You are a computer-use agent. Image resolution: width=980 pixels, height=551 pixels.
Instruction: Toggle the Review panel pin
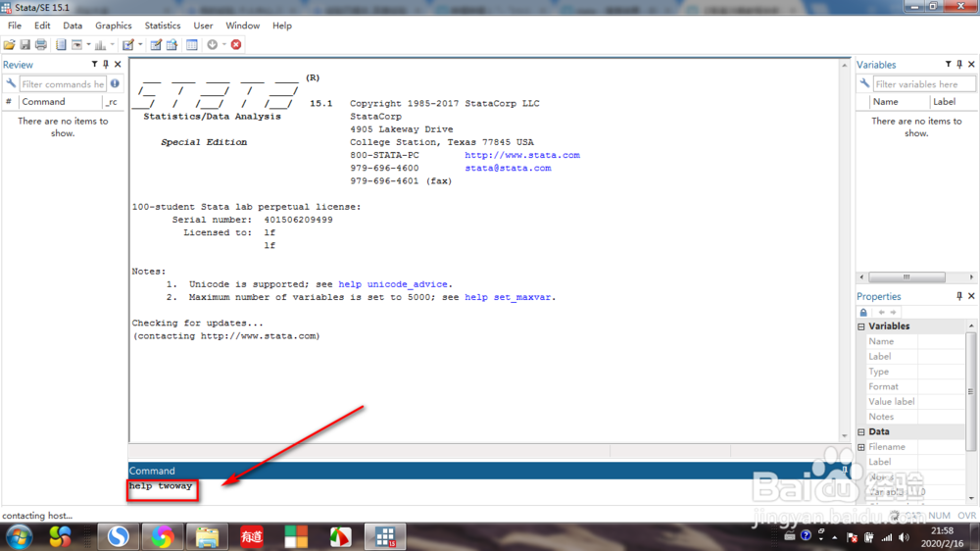106,64
